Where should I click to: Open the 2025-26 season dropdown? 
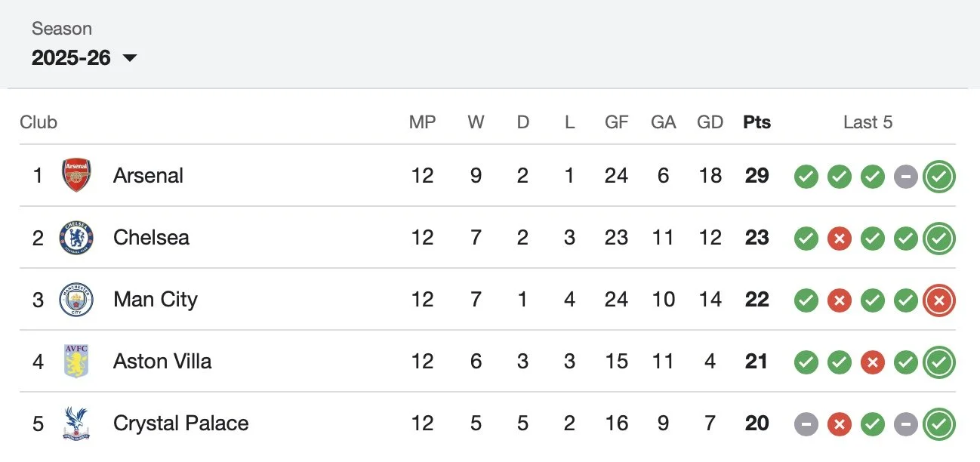pos(72,57)
